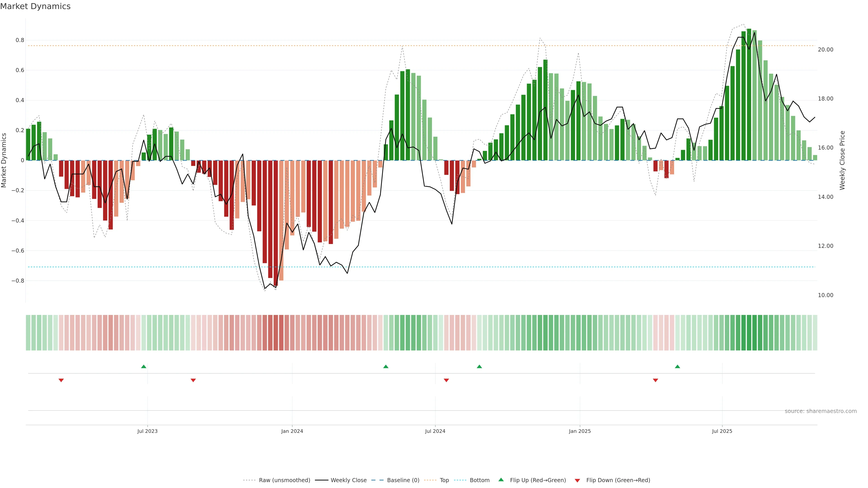Click the flip-up triangle marker just before Jul 2024
The image size is (868, 488).
[x=386, y=366]
